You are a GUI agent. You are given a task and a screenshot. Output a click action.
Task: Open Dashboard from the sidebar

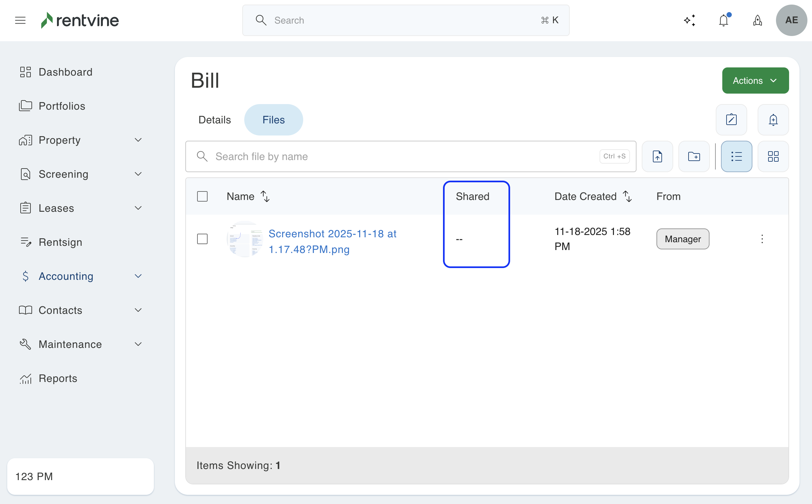(65, 72)
